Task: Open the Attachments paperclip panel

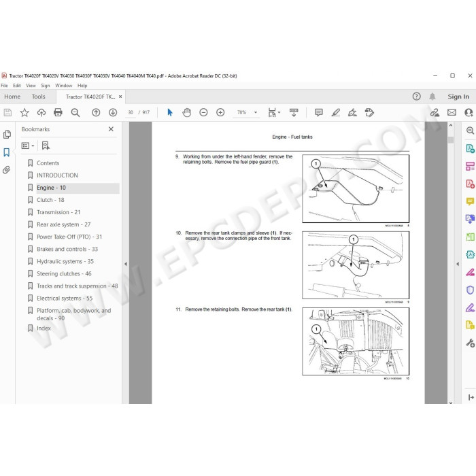Action: [x=7, y=170]
